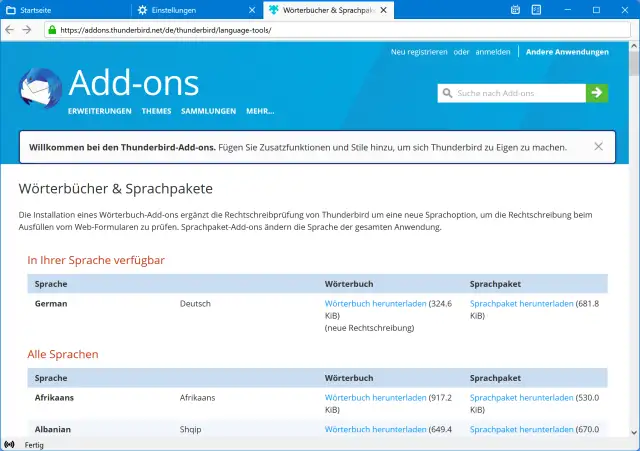This screenshot has height=451, width=640.
Task: Close the Einstellungen tab
Action: pyautogui.click(x=252, y=10)
